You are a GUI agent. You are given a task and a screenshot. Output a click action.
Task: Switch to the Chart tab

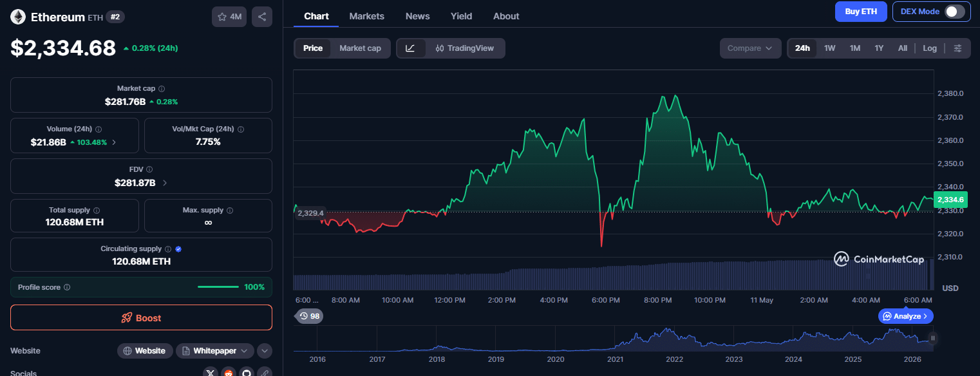tap(317, 16)
